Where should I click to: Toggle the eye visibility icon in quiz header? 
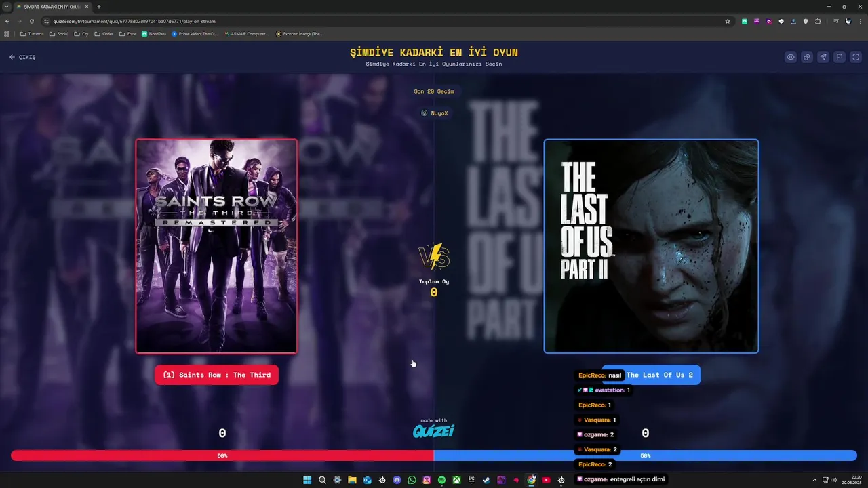point(791,57)
